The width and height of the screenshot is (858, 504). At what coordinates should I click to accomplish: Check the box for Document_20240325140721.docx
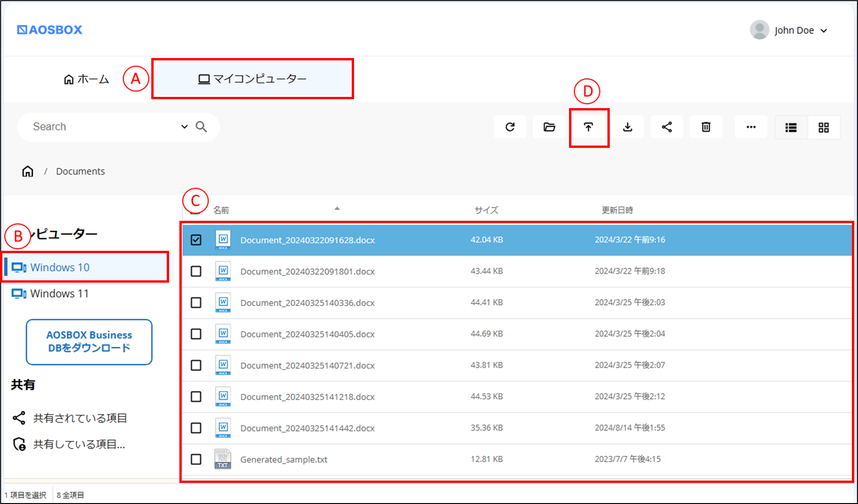coord(196,365)
